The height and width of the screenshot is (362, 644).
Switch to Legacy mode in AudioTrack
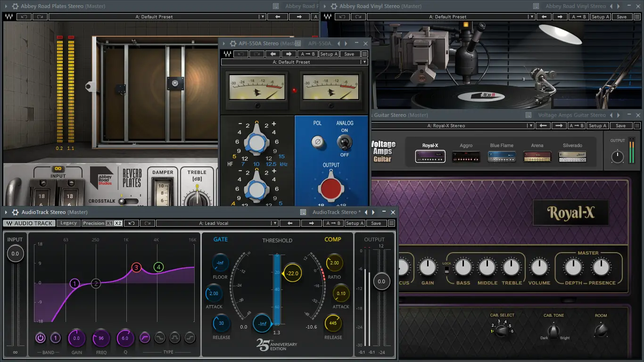tap(69, 223)
